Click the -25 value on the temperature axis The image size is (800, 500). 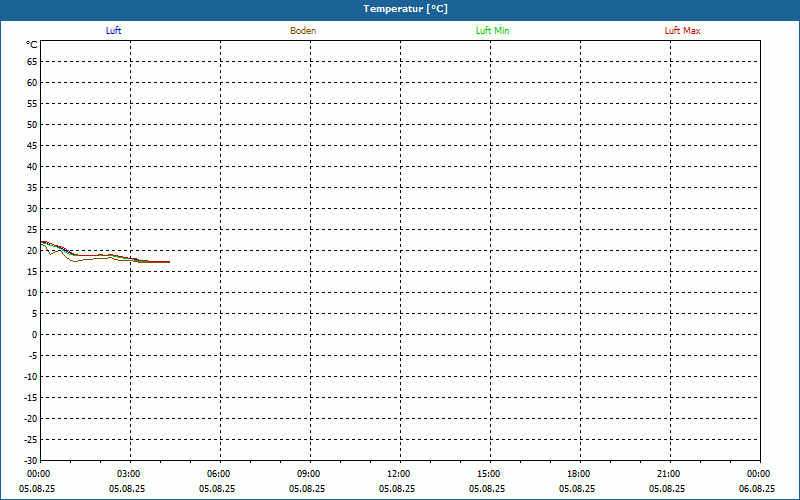(31, 439)
